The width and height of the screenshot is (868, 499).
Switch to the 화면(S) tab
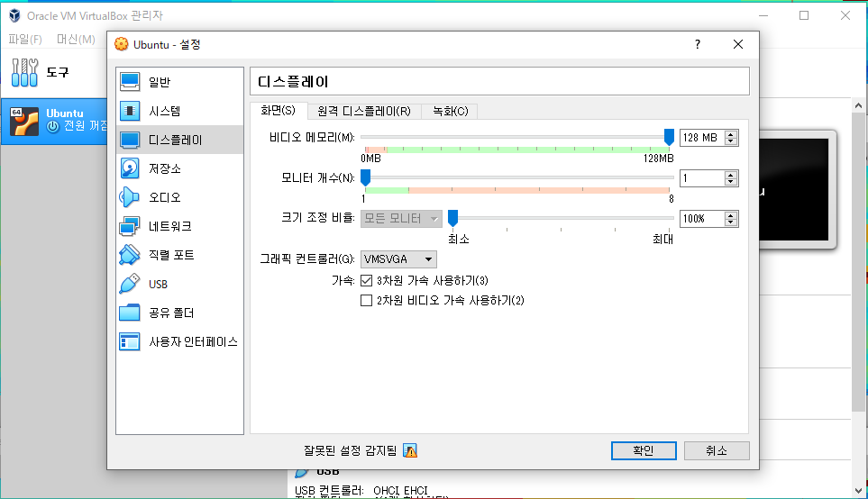[278, 111]
